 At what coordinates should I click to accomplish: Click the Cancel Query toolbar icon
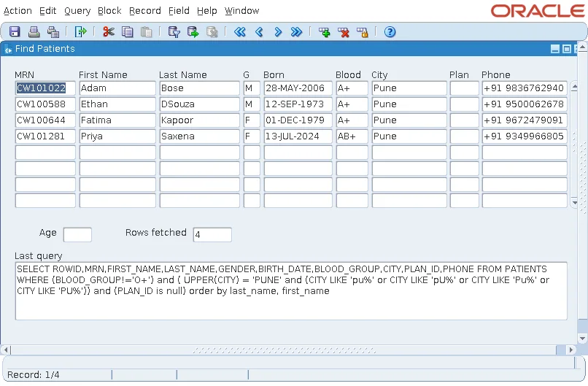click(212, 32)
